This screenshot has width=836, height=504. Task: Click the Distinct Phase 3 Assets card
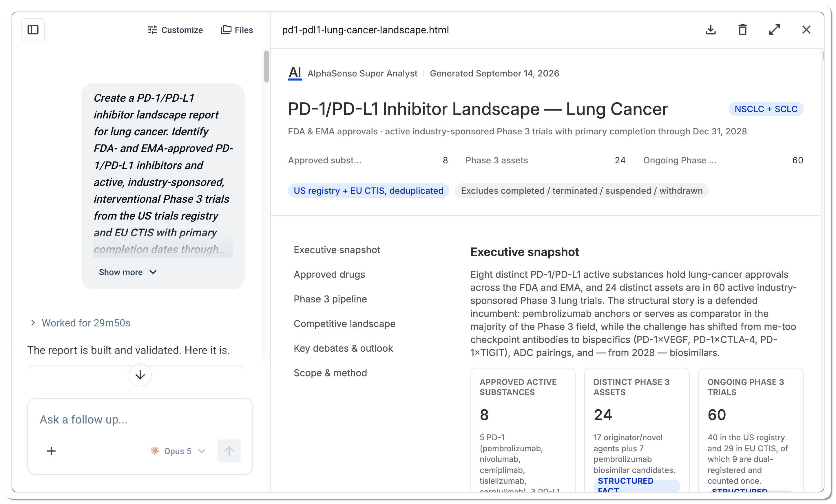tap(636, 430)
